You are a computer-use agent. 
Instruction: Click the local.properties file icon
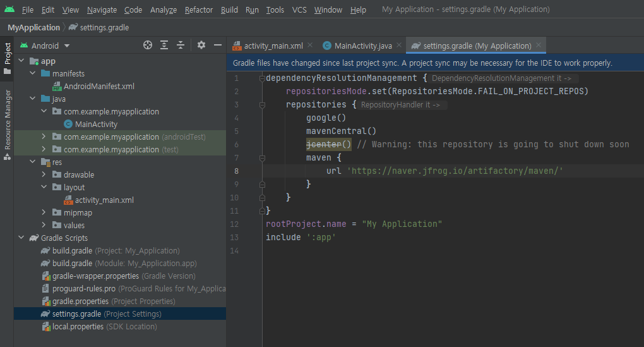tap(46, 327)
